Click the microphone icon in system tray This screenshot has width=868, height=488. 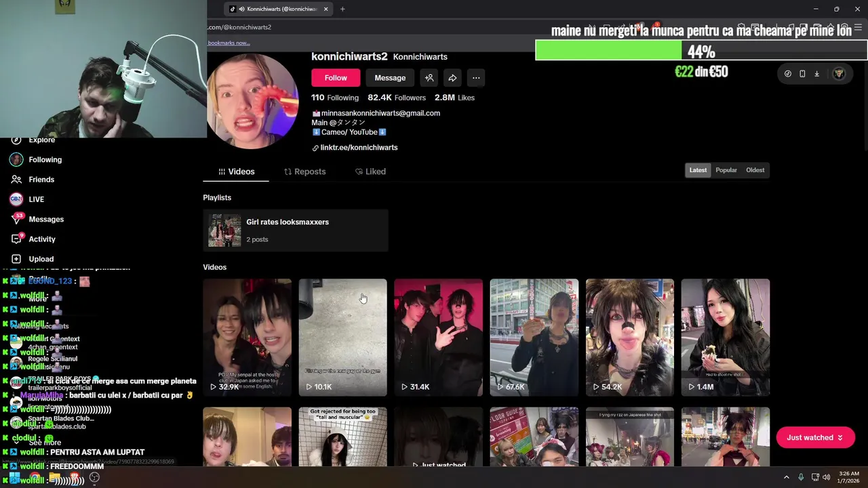tap(801, 477)
